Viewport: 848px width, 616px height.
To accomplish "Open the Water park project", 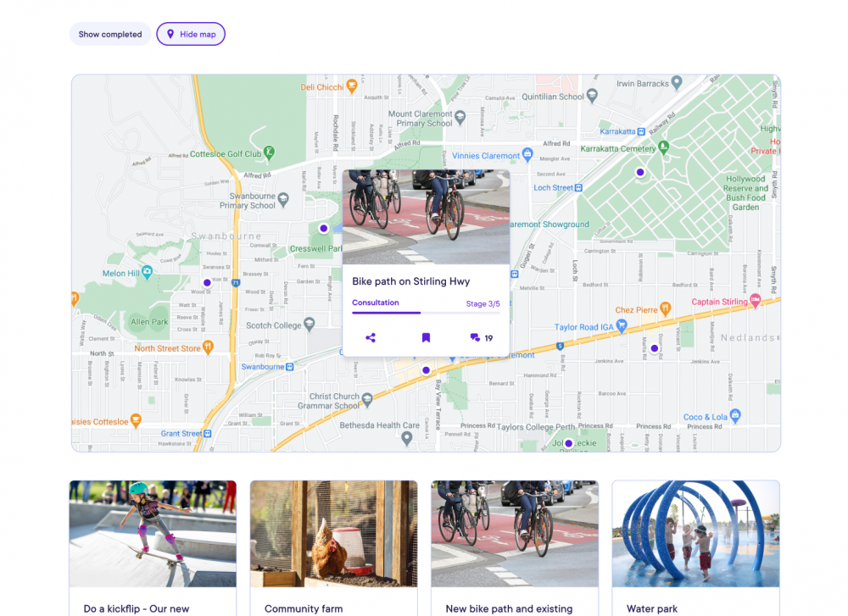I will (x=652, y=608).
